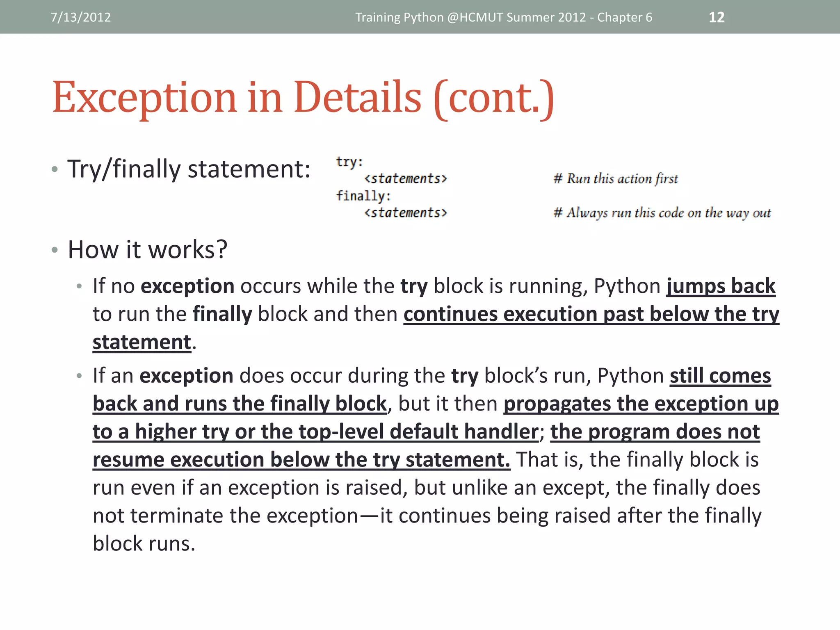Click the comment '# Always run this code on the way out'
This screenshot has width=840, height=630.
click(662, 213)
